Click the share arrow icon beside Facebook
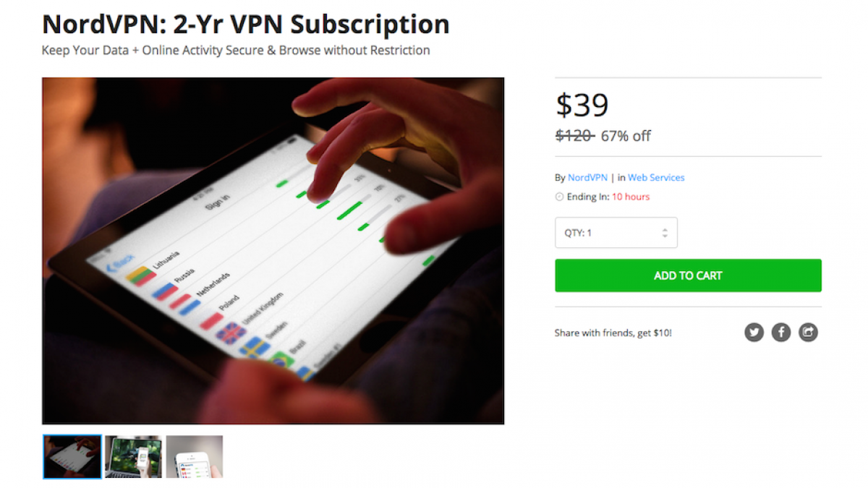Screen dimensions: 868x488 (x=809, y=333)
